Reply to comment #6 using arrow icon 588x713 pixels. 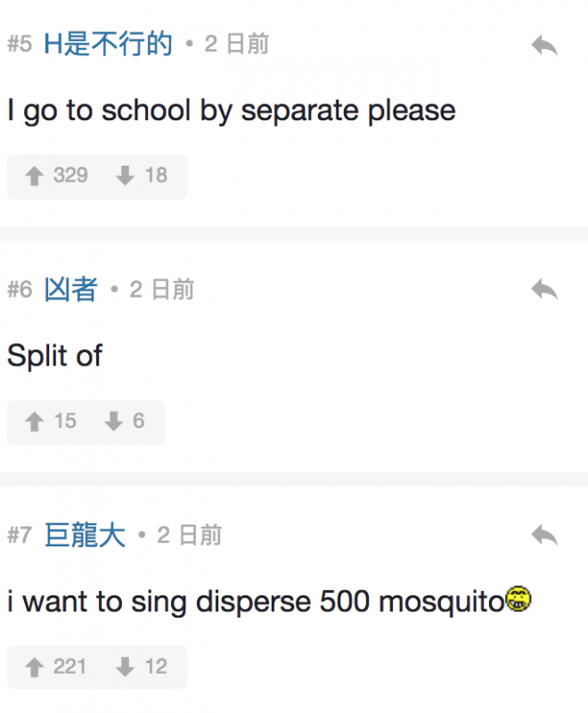[x=543, y=290]
